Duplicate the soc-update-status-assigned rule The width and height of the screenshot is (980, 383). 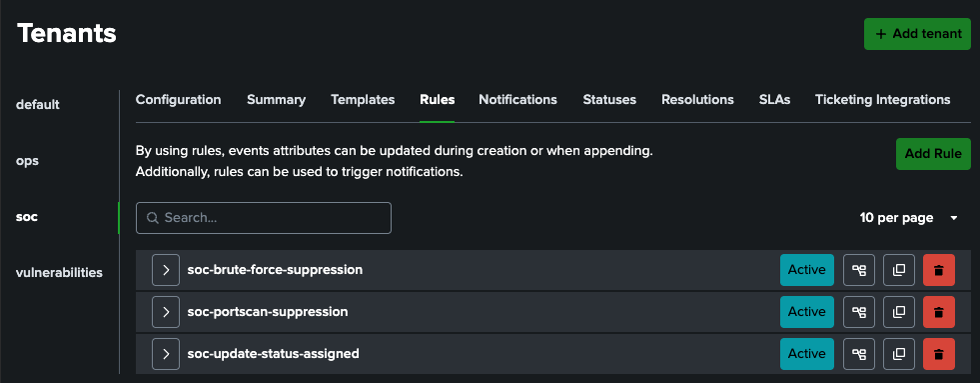899,354
